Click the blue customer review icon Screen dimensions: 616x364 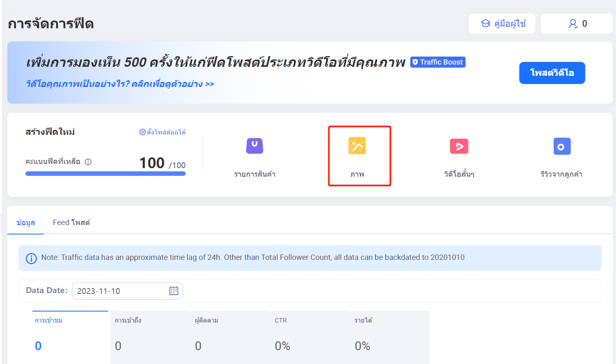pos(562,146)
